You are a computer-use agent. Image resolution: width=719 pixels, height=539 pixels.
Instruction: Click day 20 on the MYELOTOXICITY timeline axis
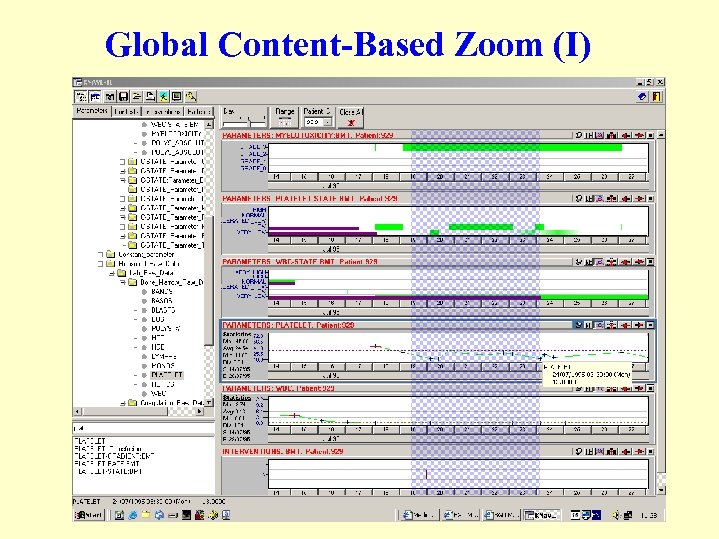440,177
